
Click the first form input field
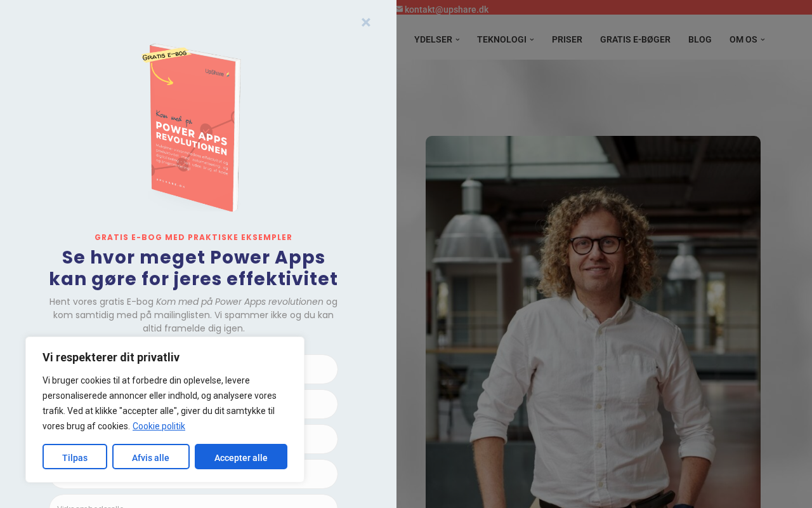click(x=320, y=369)
